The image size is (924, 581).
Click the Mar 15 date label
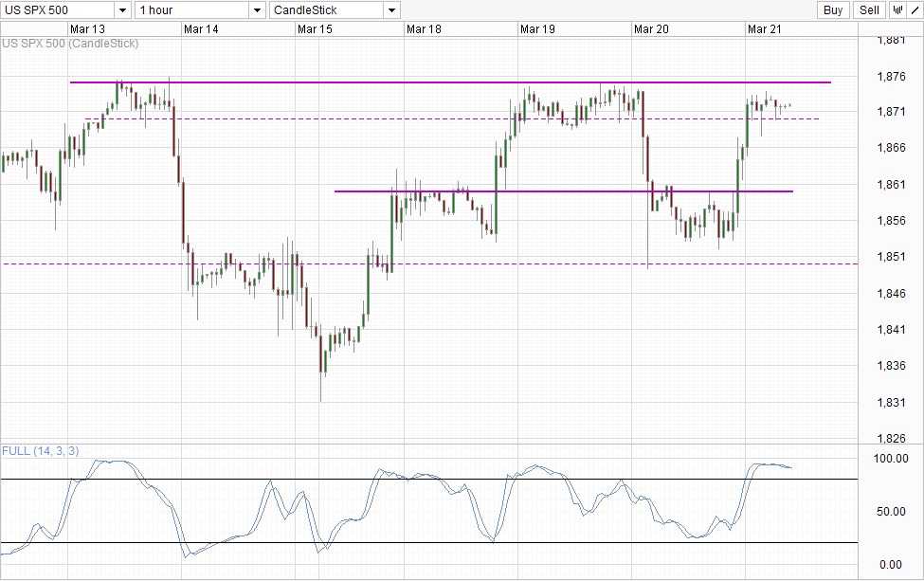[315, 29]
